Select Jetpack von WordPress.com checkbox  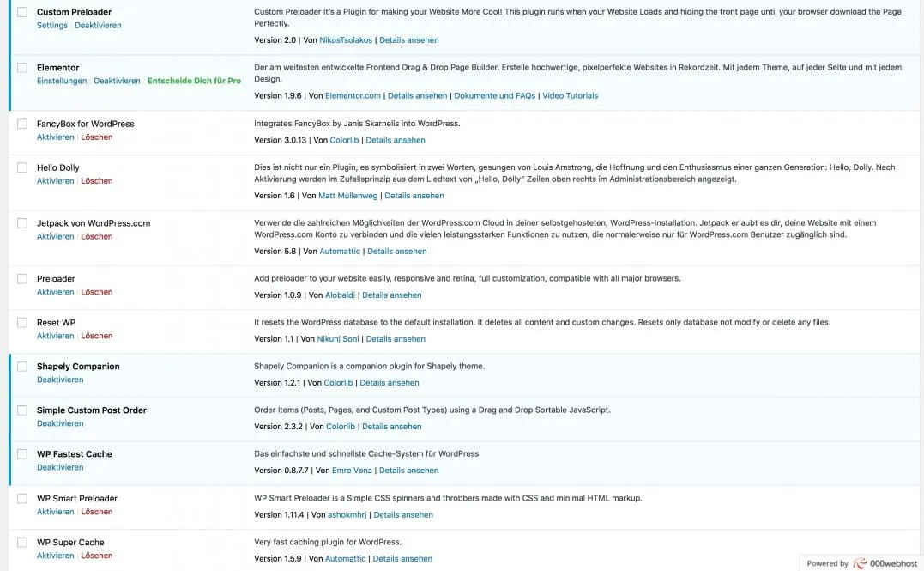click(x=22, y=223)
